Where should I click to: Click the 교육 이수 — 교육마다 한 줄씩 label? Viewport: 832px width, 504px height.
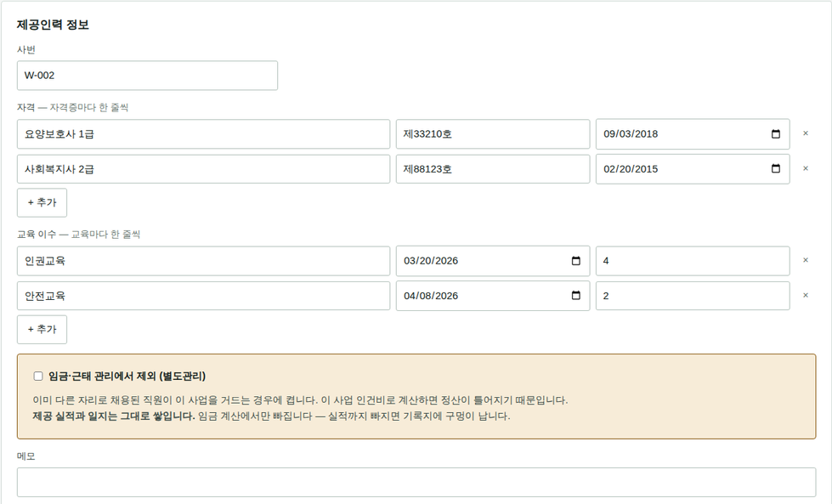click(x=78, y=234)
